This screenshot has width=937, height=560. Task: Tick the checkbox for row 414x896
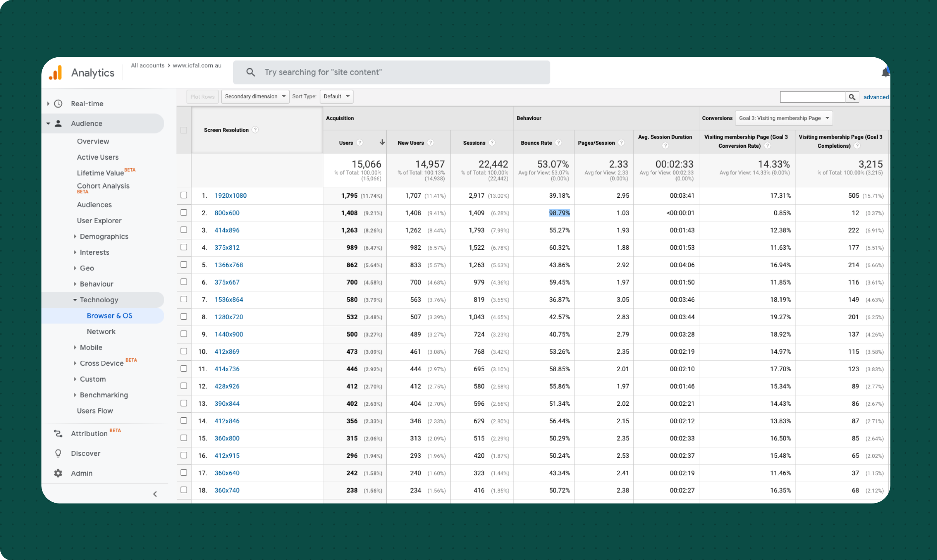pos(184,230)
